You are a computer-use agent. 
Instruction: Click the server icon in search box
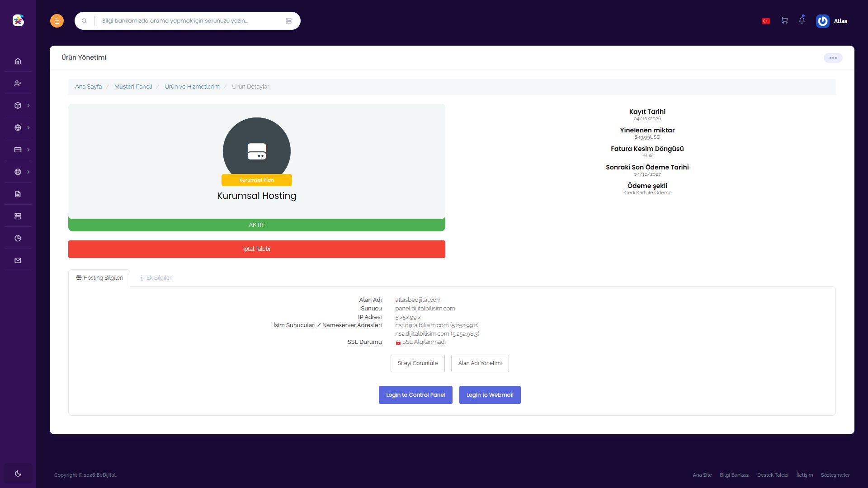(288, 21)
